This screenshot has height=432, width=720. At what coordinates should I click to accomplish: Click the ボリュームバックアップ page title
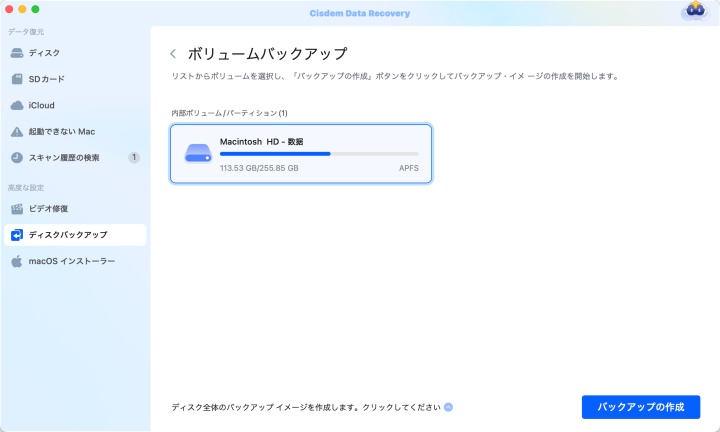(267, 54)
